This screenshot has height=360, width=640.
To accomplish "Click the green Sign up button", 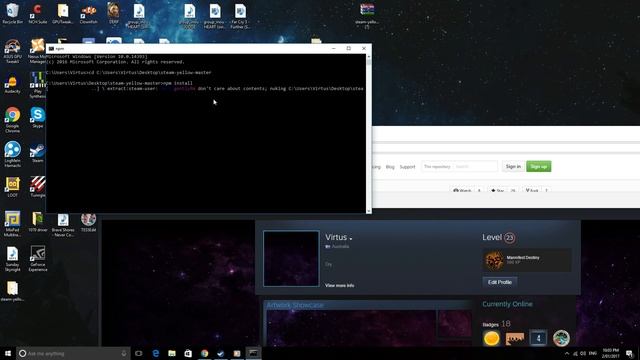I will click(x=538, y=166).
